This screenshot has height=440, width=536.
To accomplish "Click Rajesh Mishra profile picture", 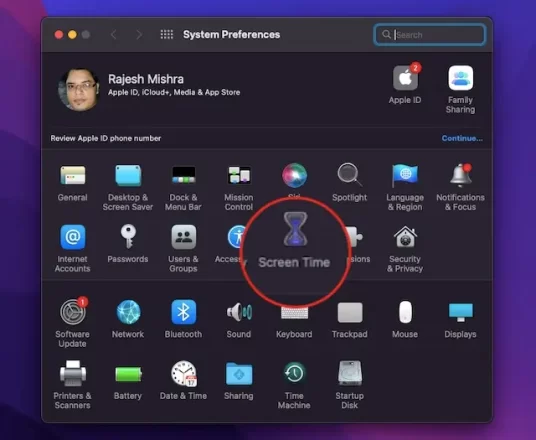I will 79,90.
